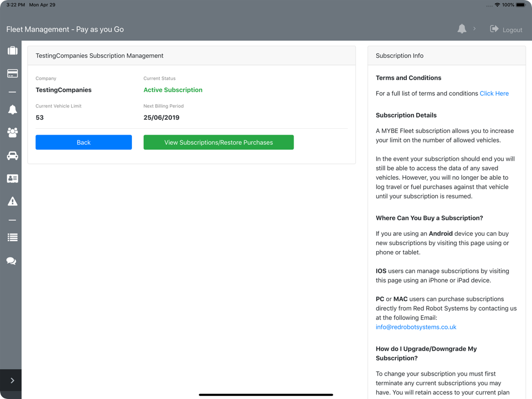Click the notification bell in top header
The width and height of the screenshot is (532, 399).
[462, 29]
